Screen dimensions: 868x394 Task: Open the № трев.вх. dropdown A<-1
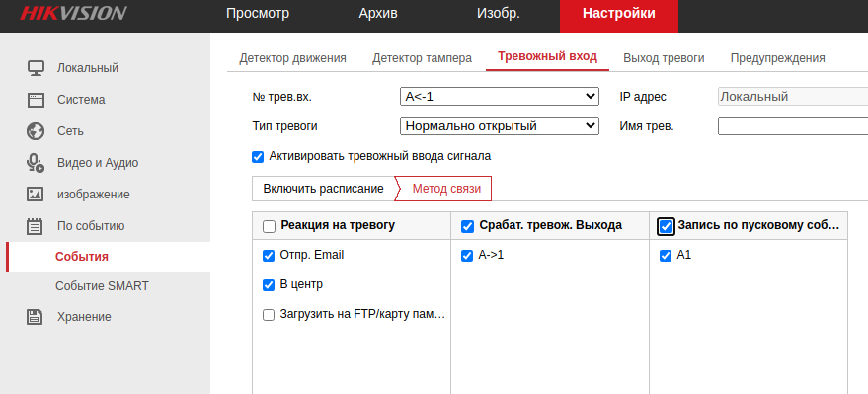[x=500, y=97]
